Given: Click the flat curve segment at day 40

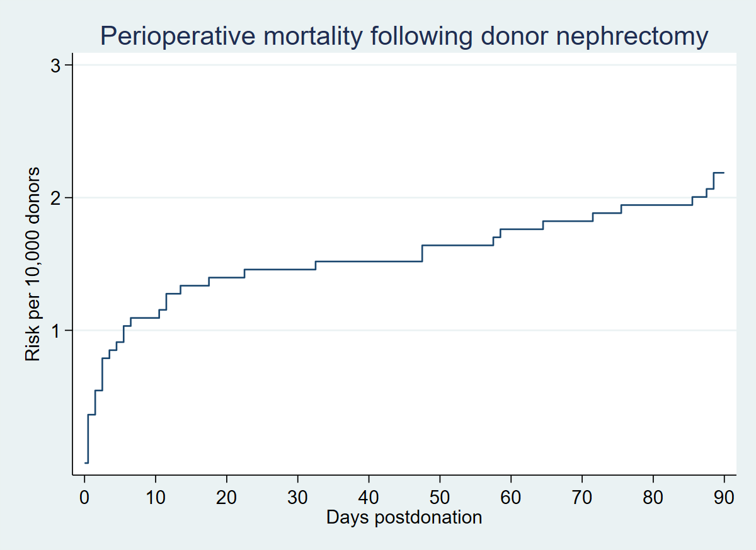Looking at the screenshot, I should coord(369,261).
